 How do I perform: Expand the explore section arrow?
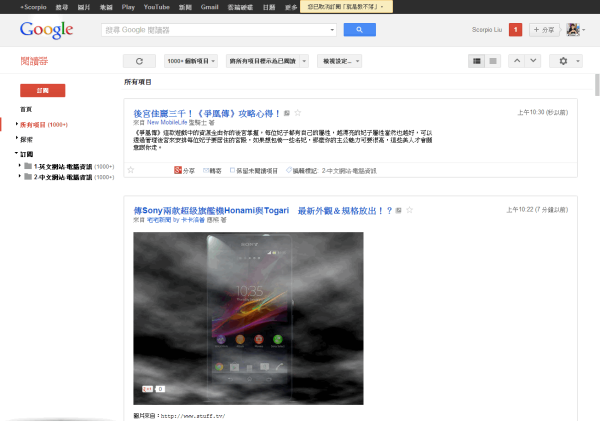click(17, 138)
